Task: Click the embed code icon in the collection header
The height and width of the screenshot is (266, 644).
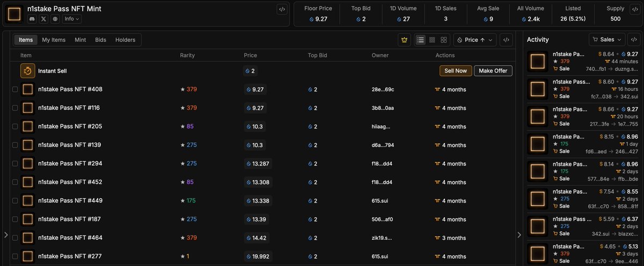Action: point(282,9)
